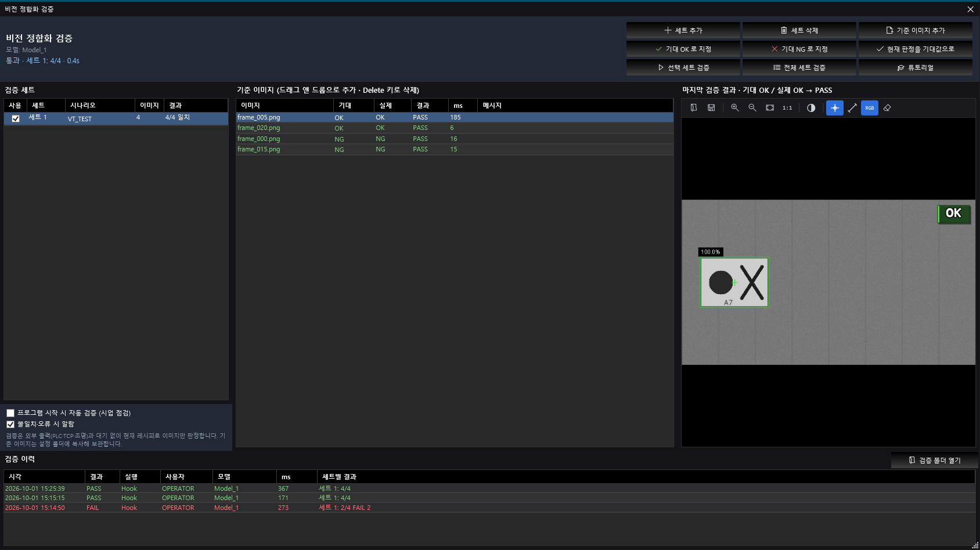Select the line measurement tool

coord(852,108)
